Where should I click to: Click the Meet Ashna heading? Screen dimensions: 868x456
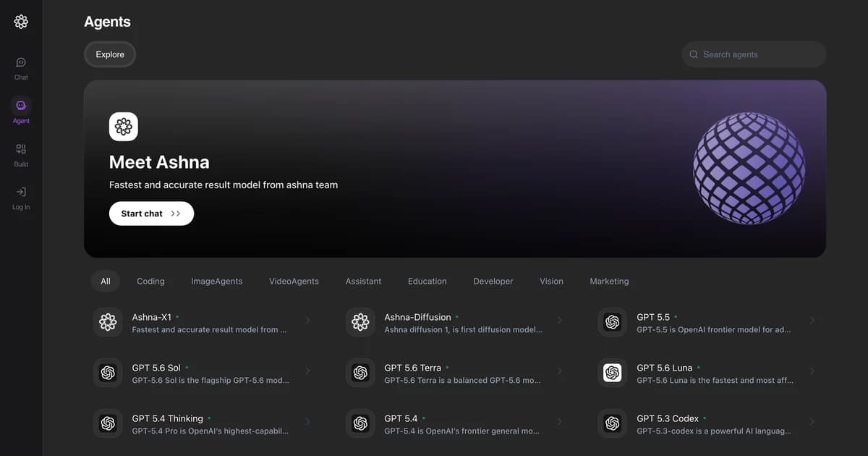(159, 162)
